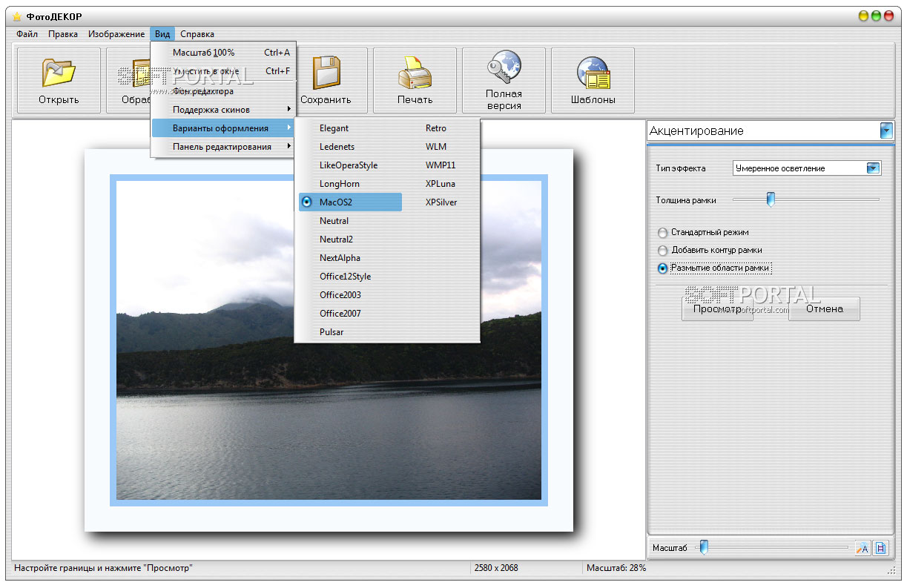
Task: Open the Справка menu
Action: (x=197, y=34)
